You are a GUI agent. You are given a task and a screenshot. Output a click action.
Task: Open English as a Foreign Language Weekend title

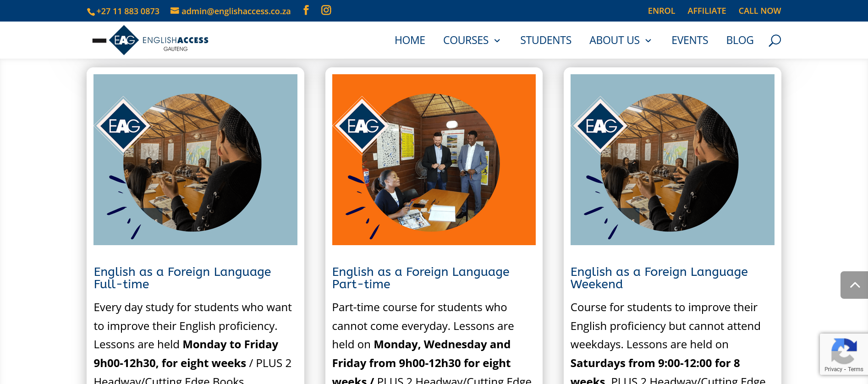coord(659,278)
